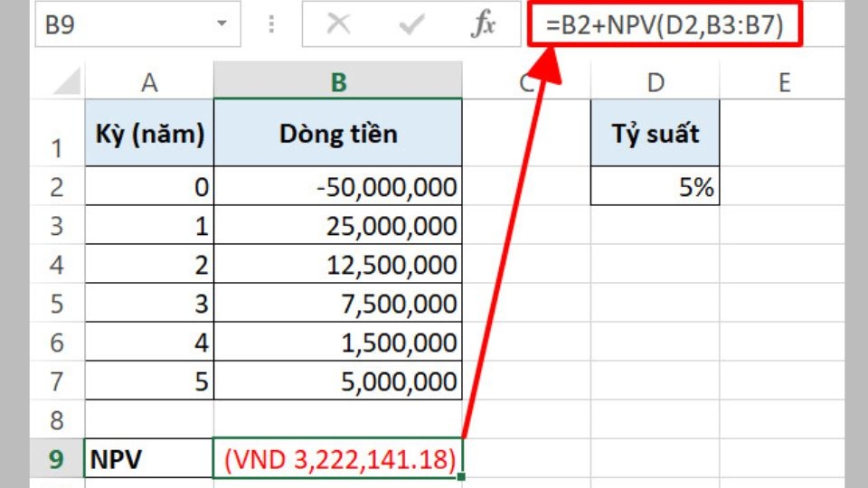Select column D header

coord(656,82)
